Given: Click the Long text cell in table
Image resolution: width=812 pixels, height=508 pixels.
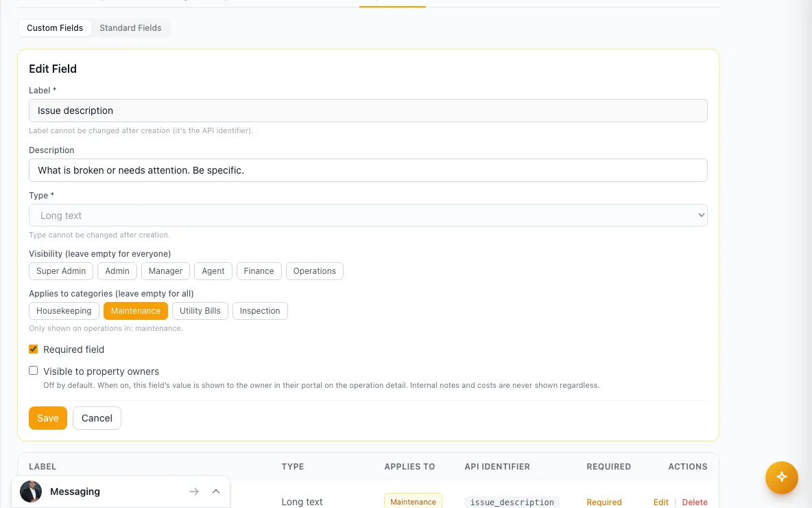Looking at the screenshot, I should pos(302,502).
